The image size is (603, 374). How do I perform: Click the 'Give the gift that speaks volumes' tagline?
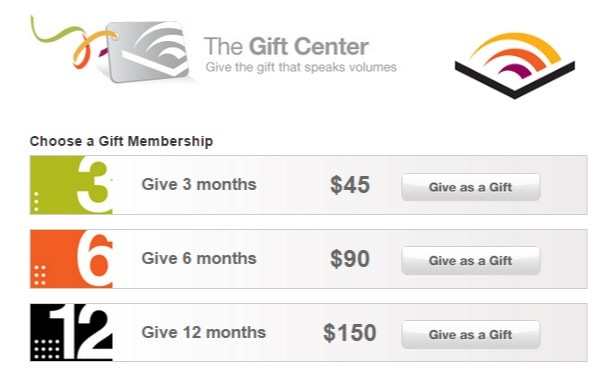[x=301, y=67]
